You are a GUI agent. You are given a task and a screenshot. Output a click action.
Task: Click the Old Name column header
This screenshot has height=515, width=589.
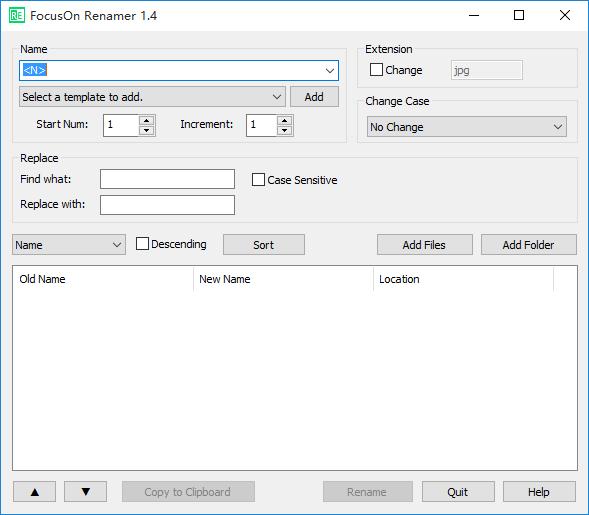[x=103, y=279]
